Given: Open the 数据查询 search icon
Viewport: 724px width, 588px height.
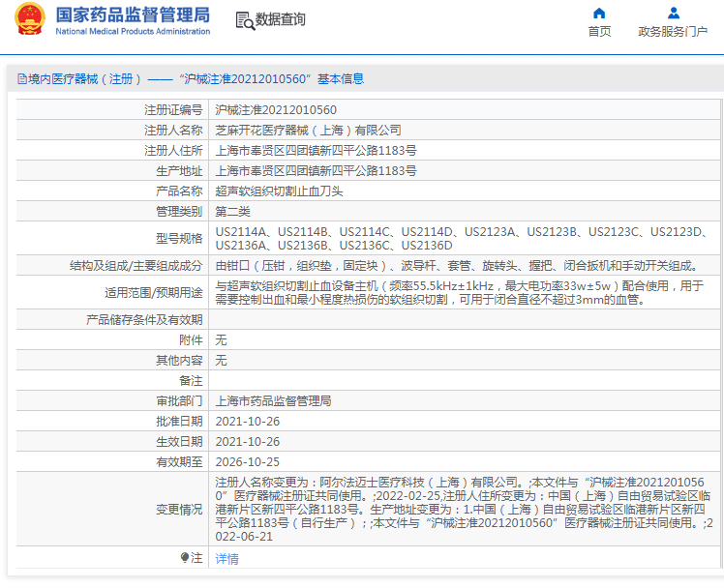Looking at the screenshot, I should pos(245,20).
